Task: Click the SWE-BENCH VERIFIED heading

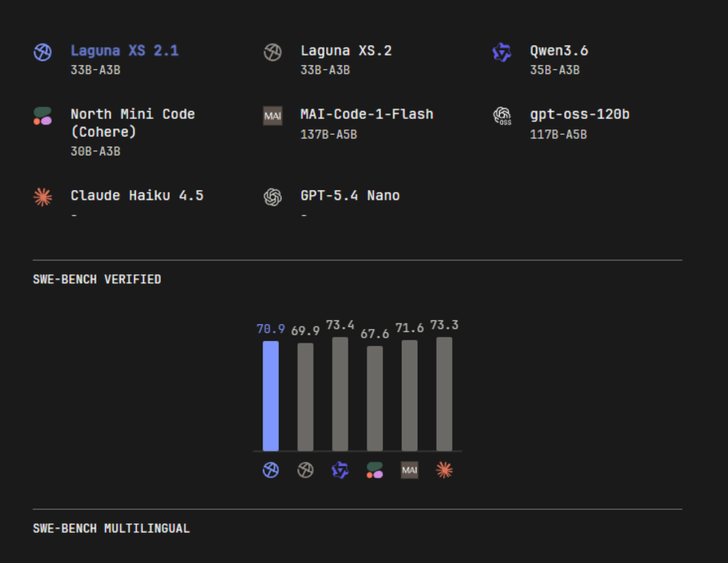Action: (x=97, y=279)
